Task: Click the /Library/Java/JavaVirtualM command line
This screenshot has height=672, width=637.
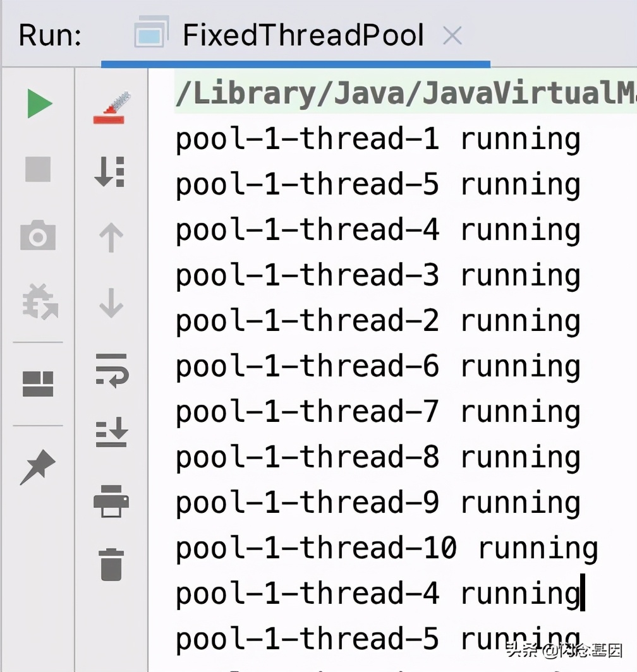Action: 406,93
